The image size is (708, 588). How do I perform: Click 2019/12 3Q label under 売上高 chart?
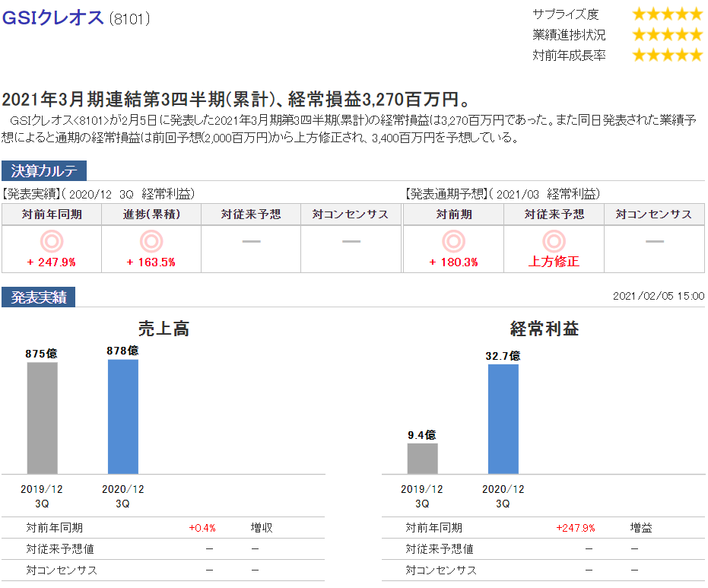pyautogui.click(x=42, y=496)
